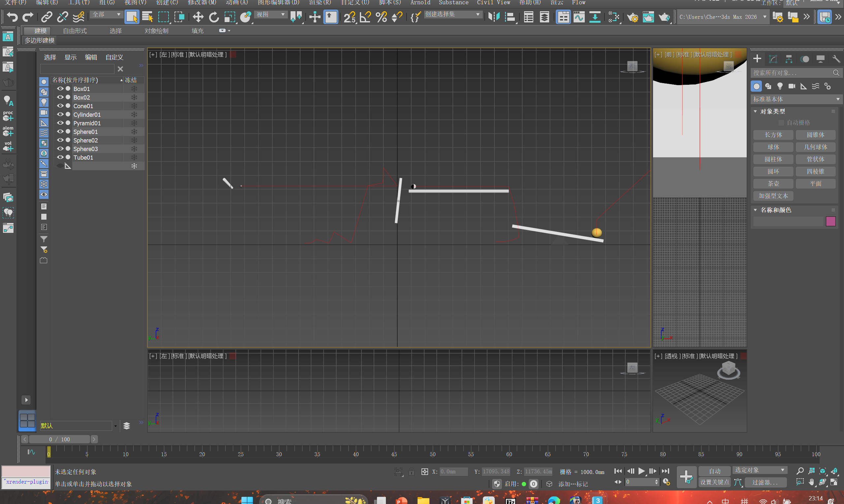Viewport: 844px width, 504px height.
Task: Click the time slider 0 / 100
Action: point(59,439)
